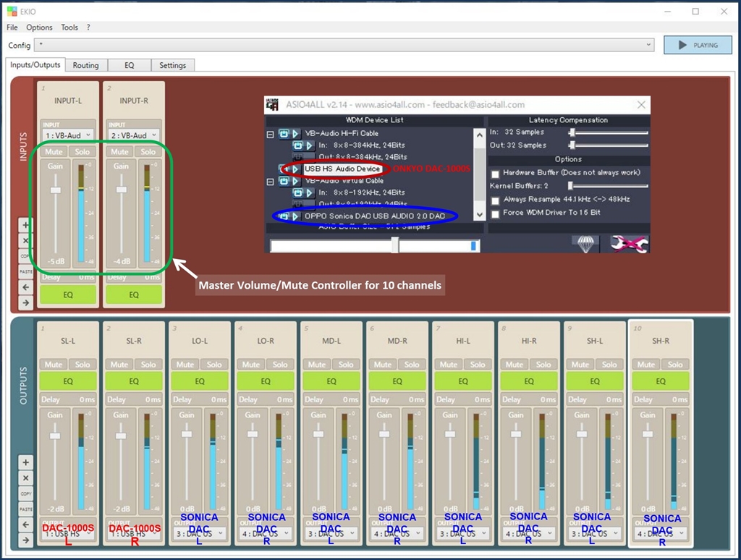Check Always Resample 44.1 kHz to 48 kHz

(495, 200)
